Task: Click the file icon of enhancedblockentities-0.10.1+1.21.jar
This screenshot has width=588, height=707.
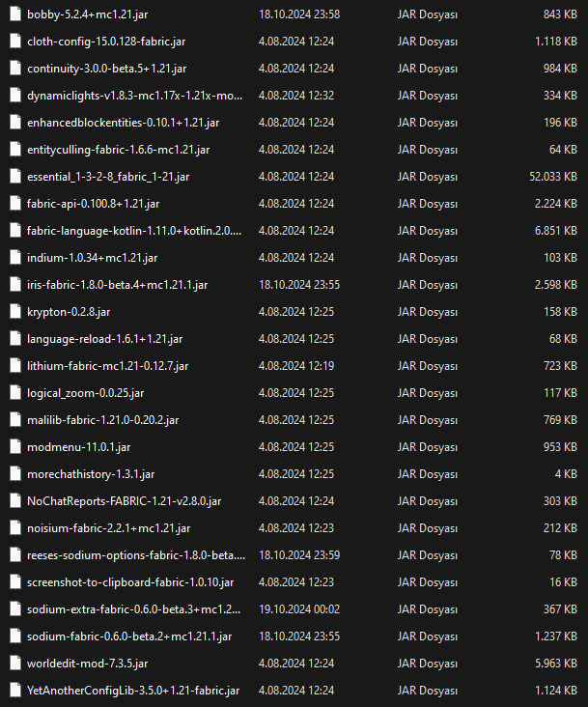Action: point(15,123)
